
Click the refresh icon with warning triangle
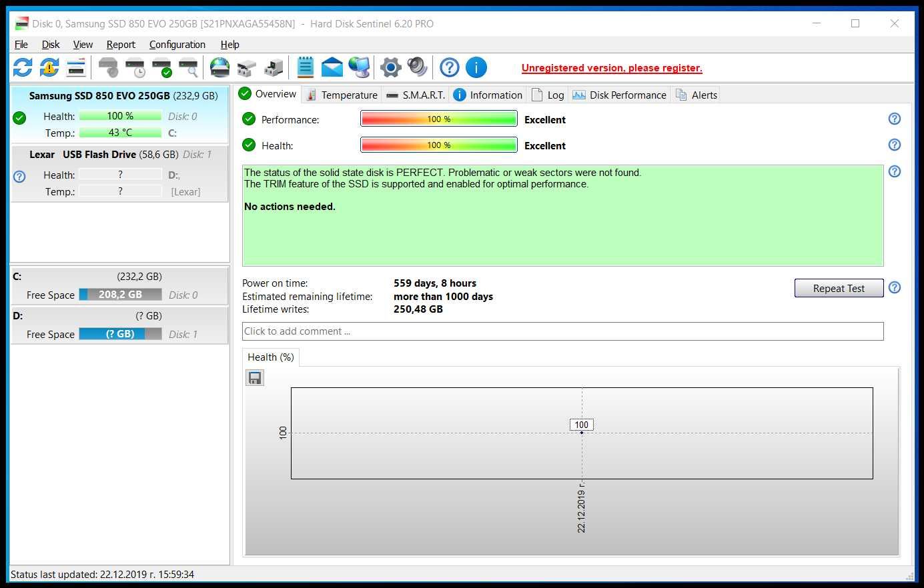pos(49,67)
